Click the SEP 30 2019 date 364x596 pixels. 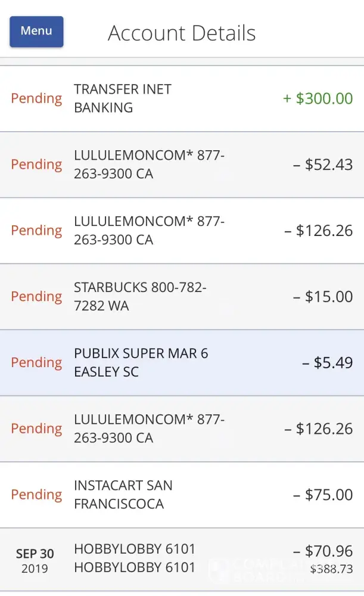35,561
